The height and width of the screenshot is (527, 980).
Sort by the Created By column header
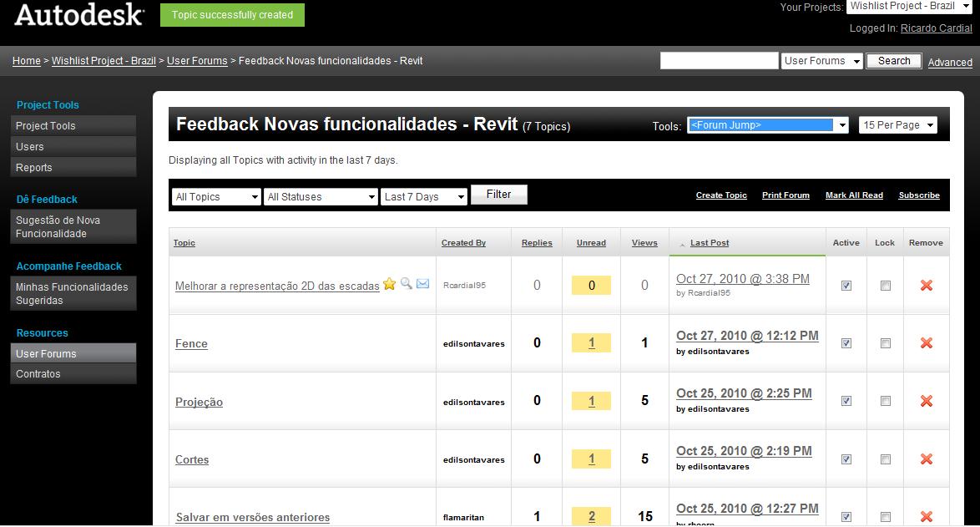463,242
